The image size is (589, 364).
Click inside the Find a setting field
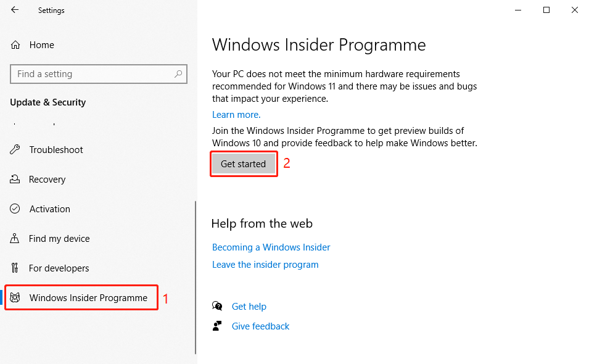coord(93,73)
